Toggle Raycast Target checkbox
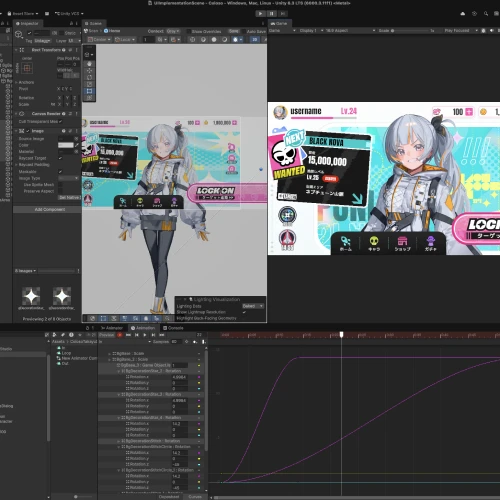 [x=60, y=158]
